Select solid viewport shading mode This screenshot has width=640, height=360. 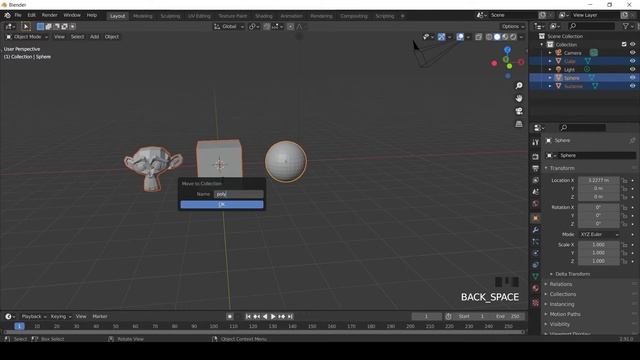pos(497,37)
